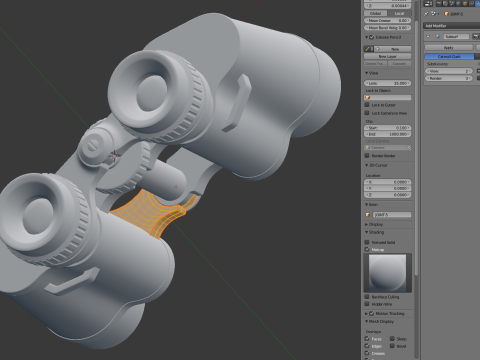Collapse the 3D Cursor panel

(367, 165)
